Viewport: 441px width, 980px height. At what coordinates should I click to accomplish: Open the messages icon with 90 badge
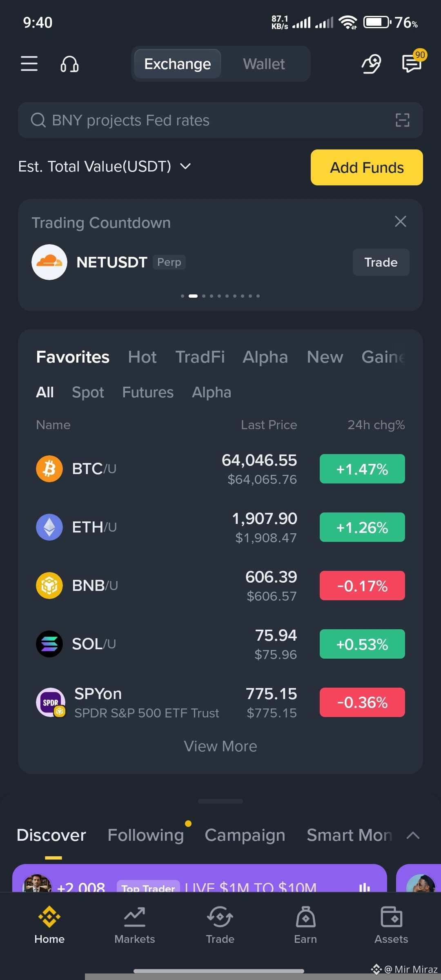[412, 64]
